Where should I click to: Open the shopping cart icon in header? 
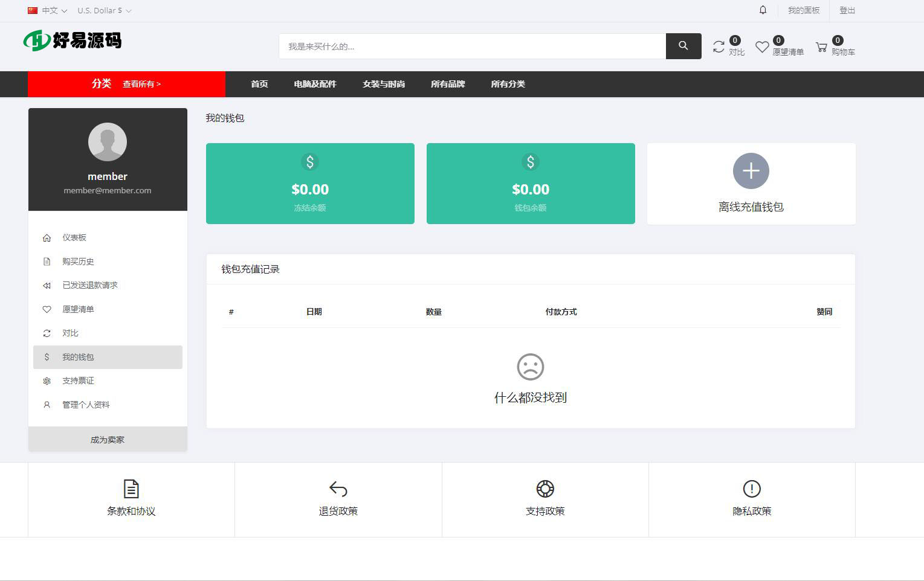821,47
